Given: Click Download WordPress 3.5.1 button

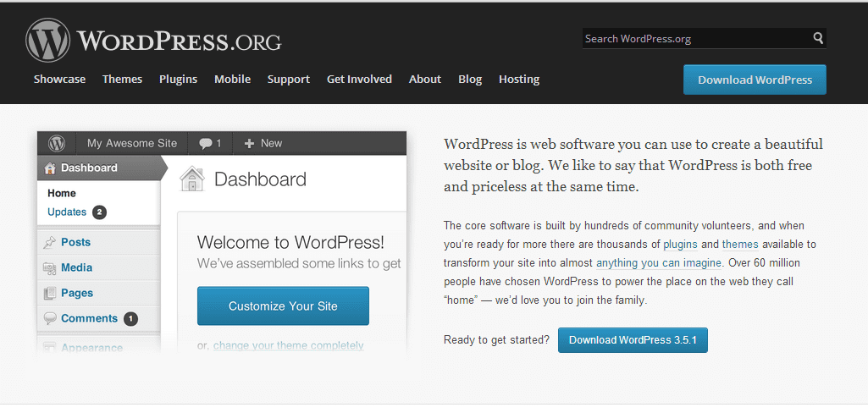Looking at the screenshot, I should pyautogui.click(x=633, y=340).
